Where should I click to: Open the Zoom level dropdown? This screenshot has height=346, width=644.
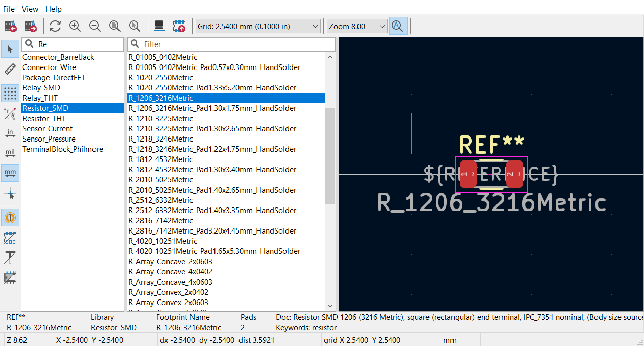click(357, 26)
